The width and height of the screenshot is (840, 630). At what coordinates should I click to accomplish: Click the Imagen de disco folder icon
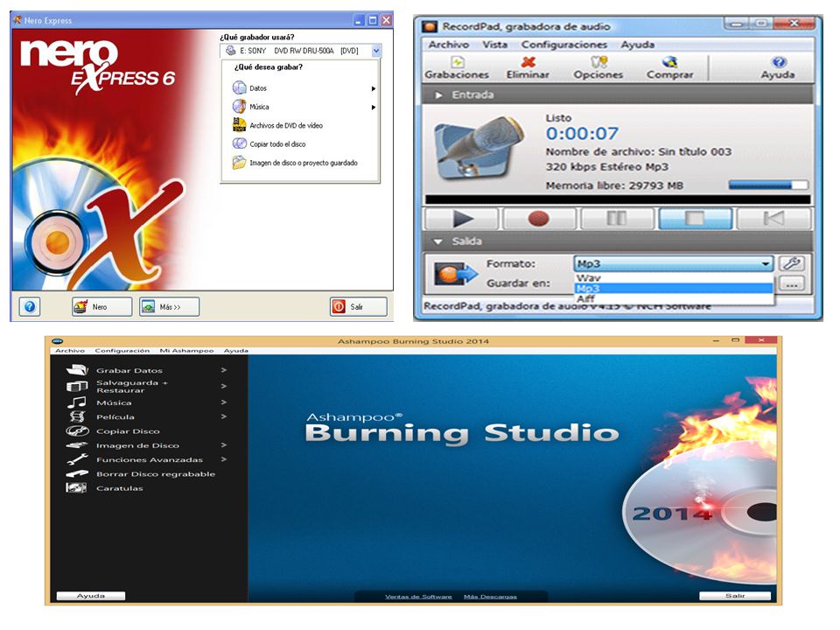pos(239,163)
